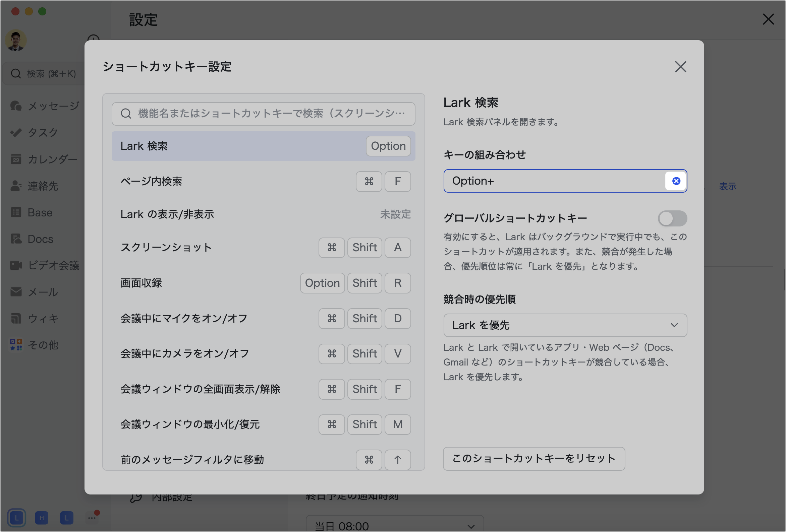
Task: Open the Base section in sidebar
Action: (40, 212)
